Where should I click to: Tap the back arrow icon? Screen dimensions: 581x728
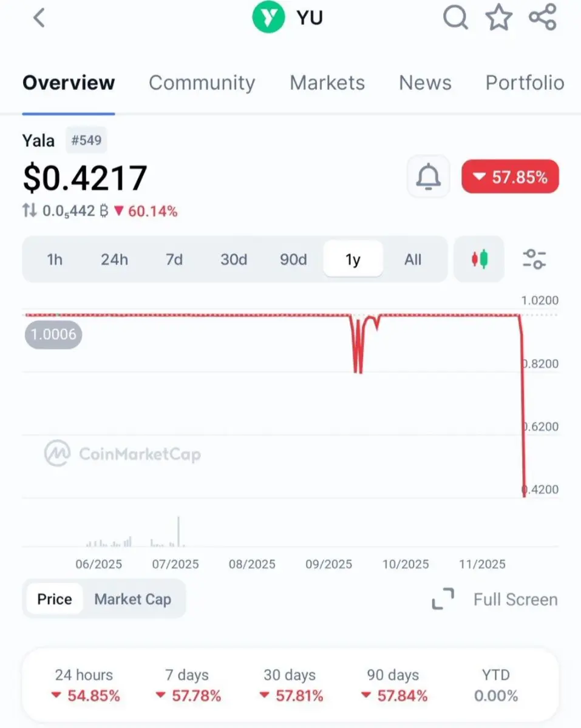[39, 18]
